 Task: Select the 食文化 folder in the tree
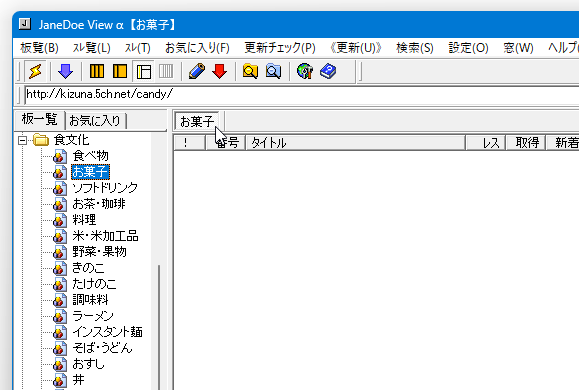point(71,140)
